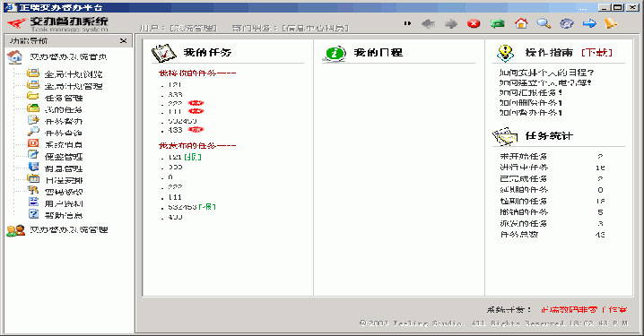
Task: Click the gray back arrow toolbar icon
Action: coord(429,24)
